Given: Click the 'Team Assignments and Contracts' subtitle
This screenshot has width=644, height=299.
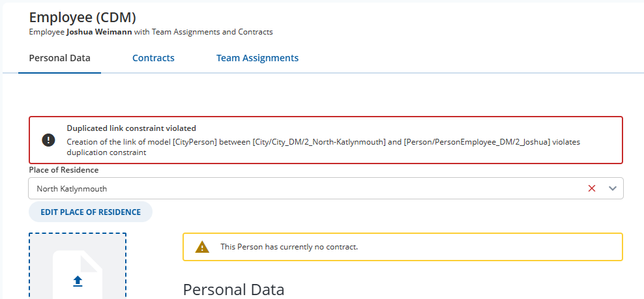Looking at the screenshot, I should pyautogui.click(x=212, y=32).
